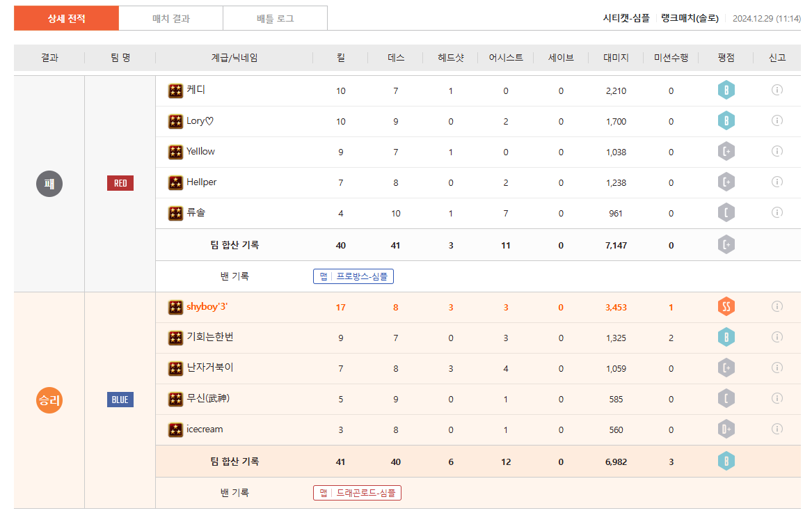Click the RED team label
Image resolution: width=812 pixels, height=520 pixels.
(x=120, y=183)
